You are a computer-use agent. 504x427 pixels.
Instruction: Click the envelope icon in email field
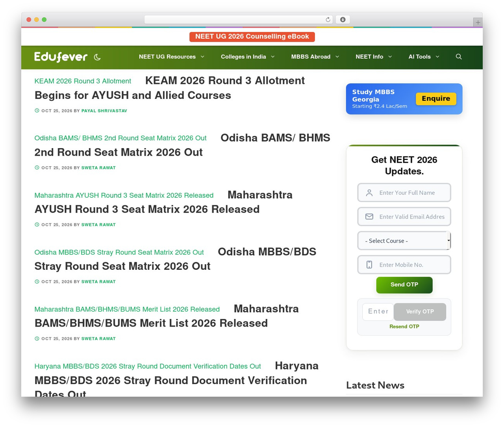click(x=369, y=217)
